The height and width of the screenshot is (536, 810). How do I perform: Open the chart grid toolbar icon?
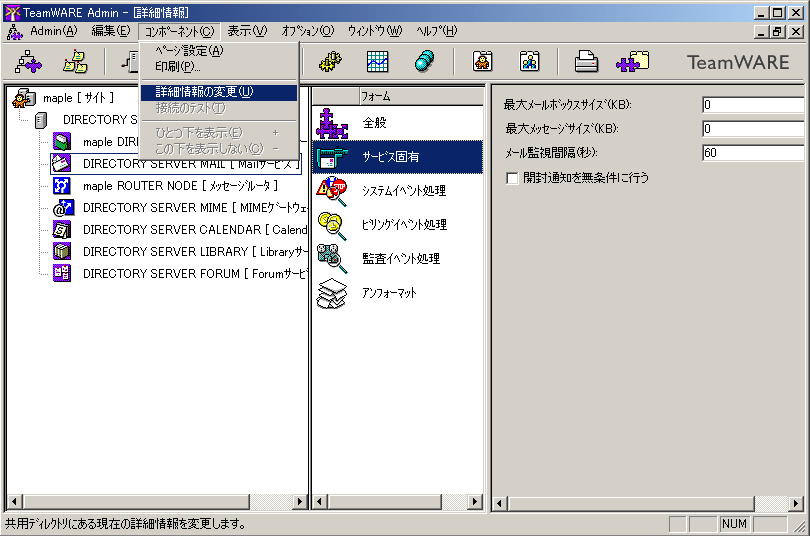point(377,61)
